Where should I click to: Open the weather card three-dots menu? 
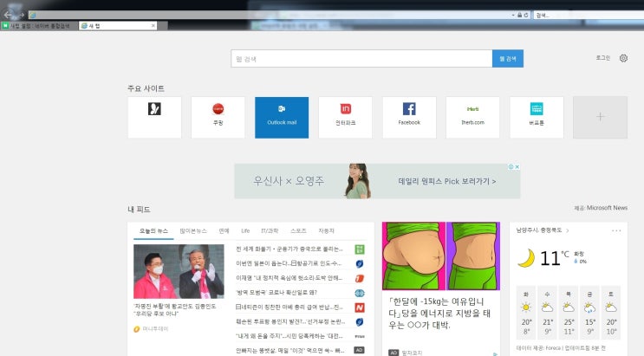tap(616, 230)
